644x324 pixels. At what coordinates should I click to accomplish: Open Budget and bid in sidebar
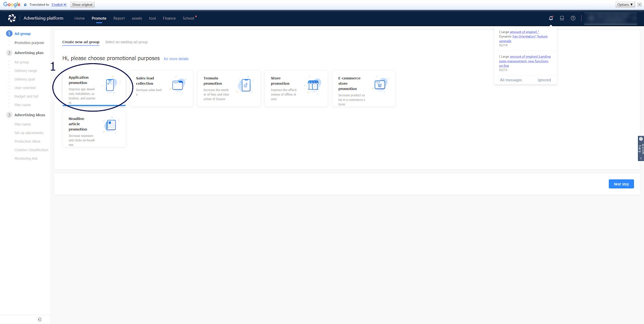[27, 96]
